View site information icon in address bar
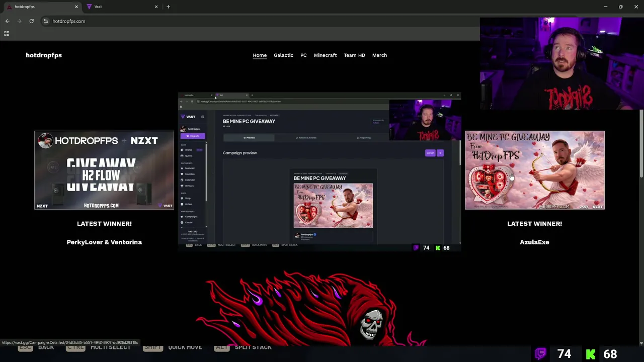Image resolution: width=644 pixels, height=362 pixels. tap(46, 21)
